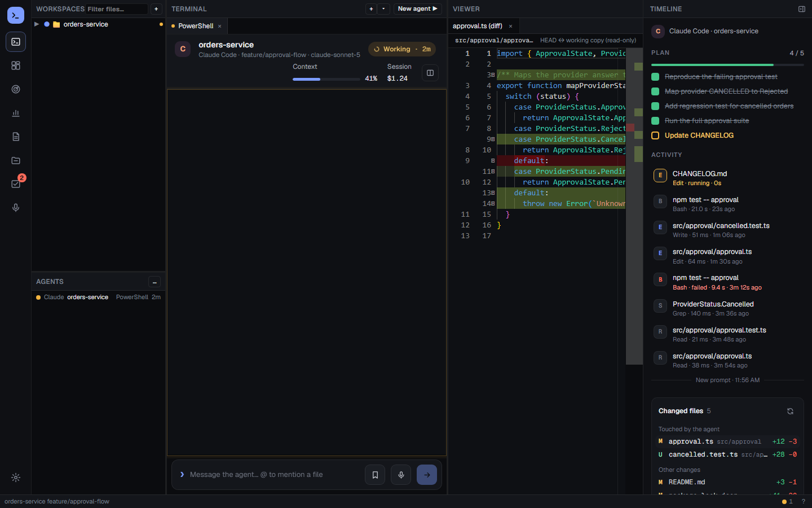Screen dimensions: 812x508
Task: Check the Update CHANGELOG plan item
Action: click(655, 135)
